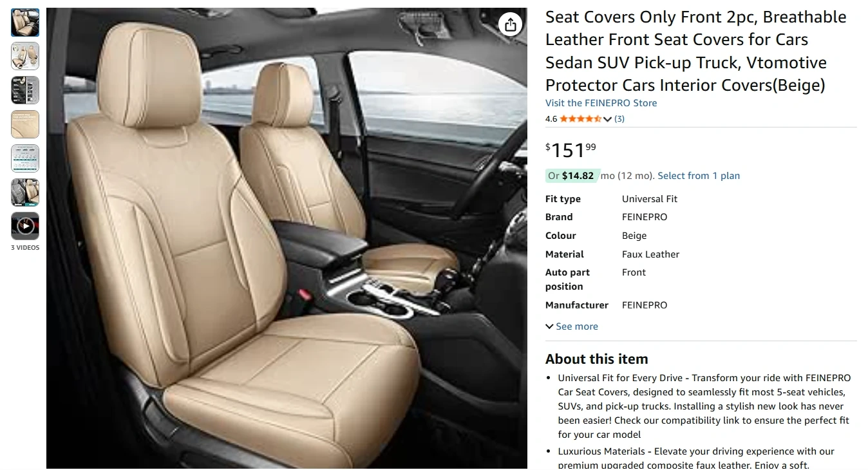This screenshot has width=868, height=470.
Task: Open the 3 reviews count link
Action: pos(619,119)
